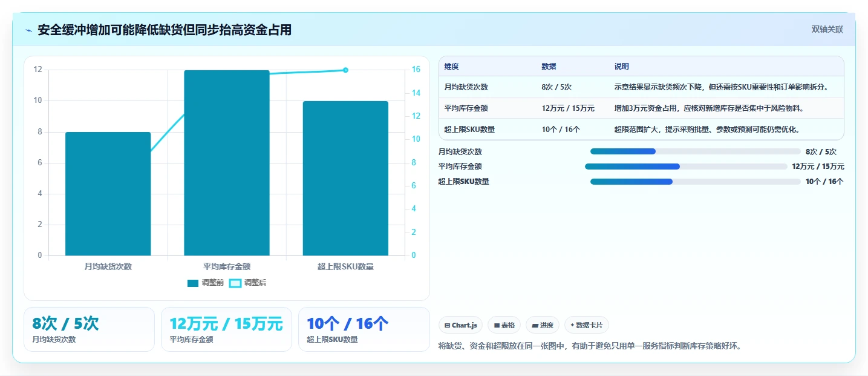Click the progress value 10个 / 16个

click(824, 181)
